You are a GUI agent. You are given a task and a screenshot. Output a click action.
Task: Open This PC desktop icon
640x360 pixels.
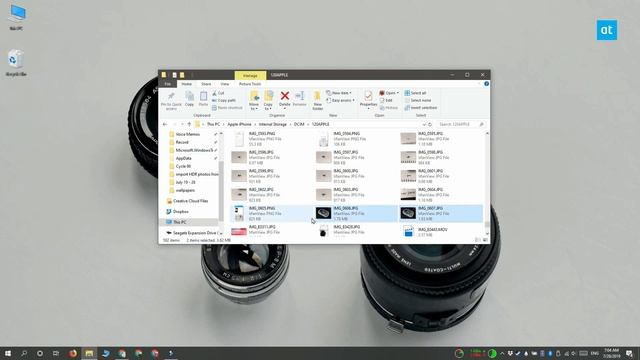(16, 18)
